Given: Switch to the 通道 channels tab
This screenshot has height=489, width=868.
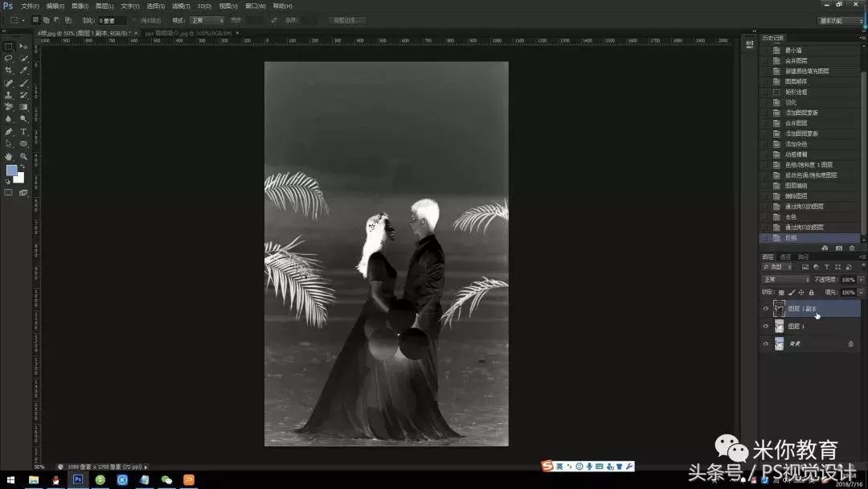Looking at the screenshot, I should [786, 257].
